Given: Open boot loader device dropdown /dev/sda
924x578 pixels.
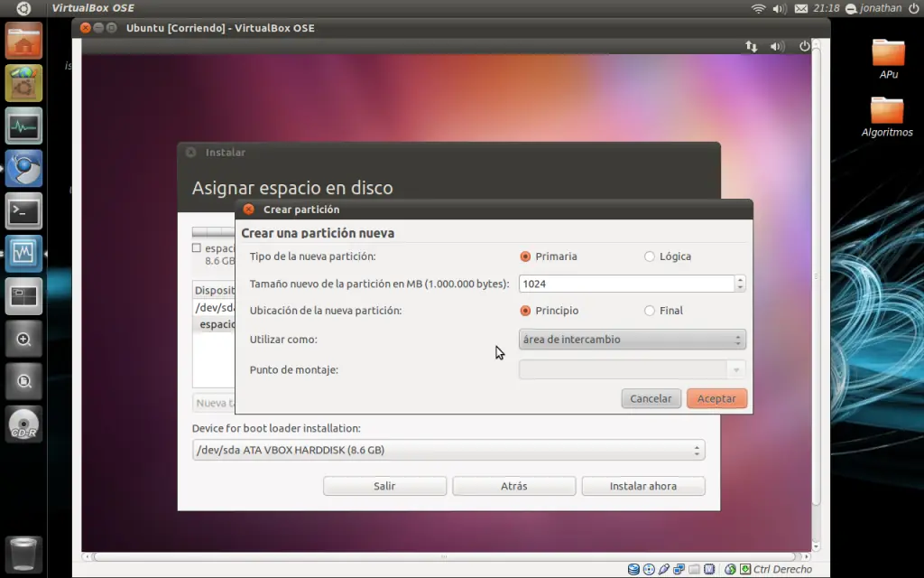Looking at the screenshot, I should pyautogui.click(x=448, y=450).
